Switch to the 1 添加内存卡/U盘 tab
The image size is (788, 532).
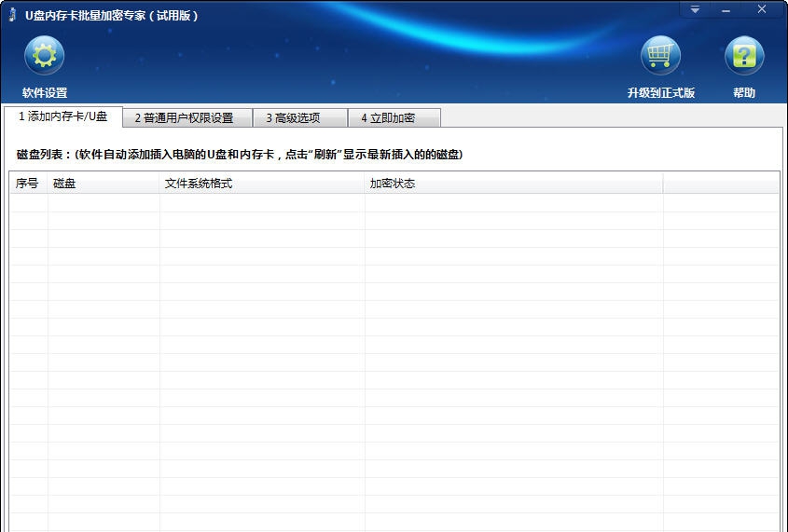coord(63,117)
